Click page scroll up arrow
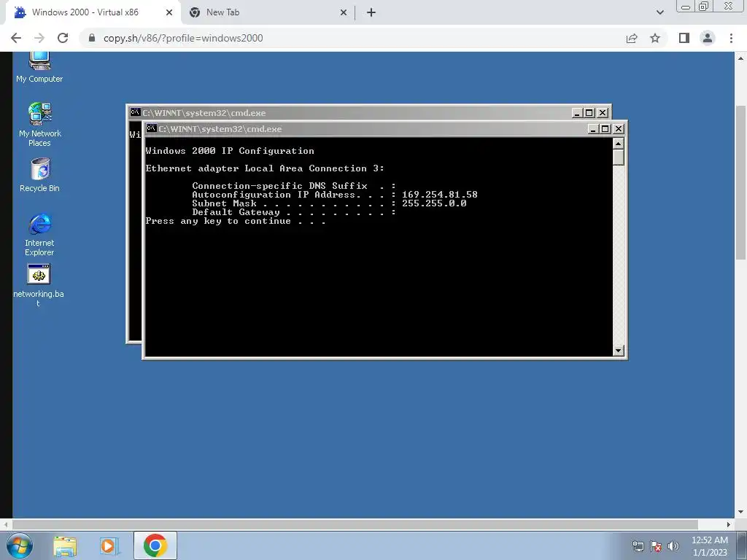 click(x=741, y=58)
